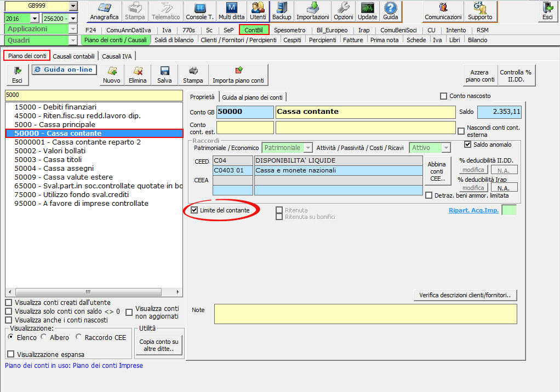Image resolution: width=560 pixels, height=392 pixels.
Task: Switch to the ContBil application tab
Action: (x=254, y=30)
